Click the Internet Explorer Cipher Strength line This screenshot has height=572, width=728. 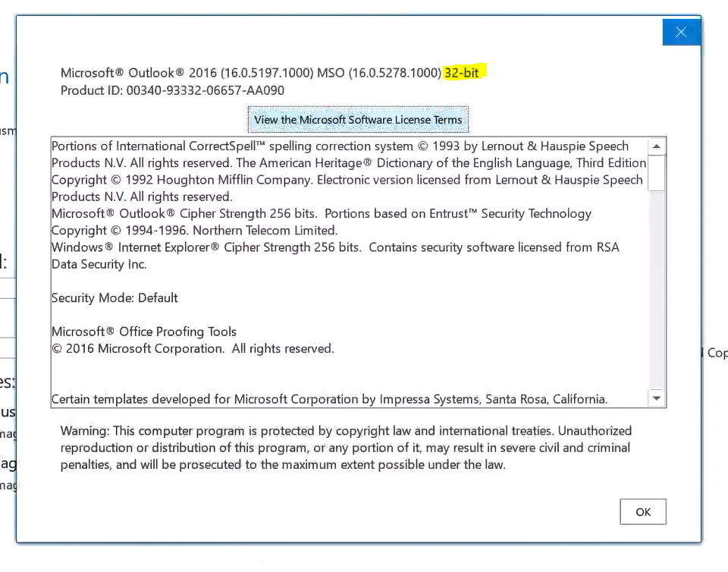tap(335, 247)
